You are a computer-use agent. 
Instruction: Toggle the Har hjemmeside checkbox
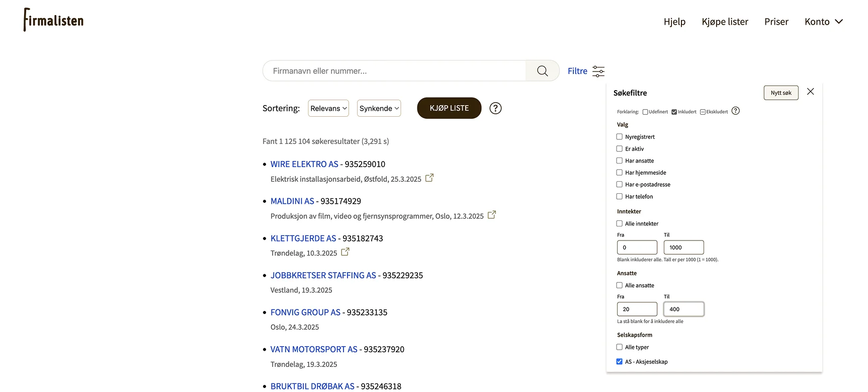620,173
